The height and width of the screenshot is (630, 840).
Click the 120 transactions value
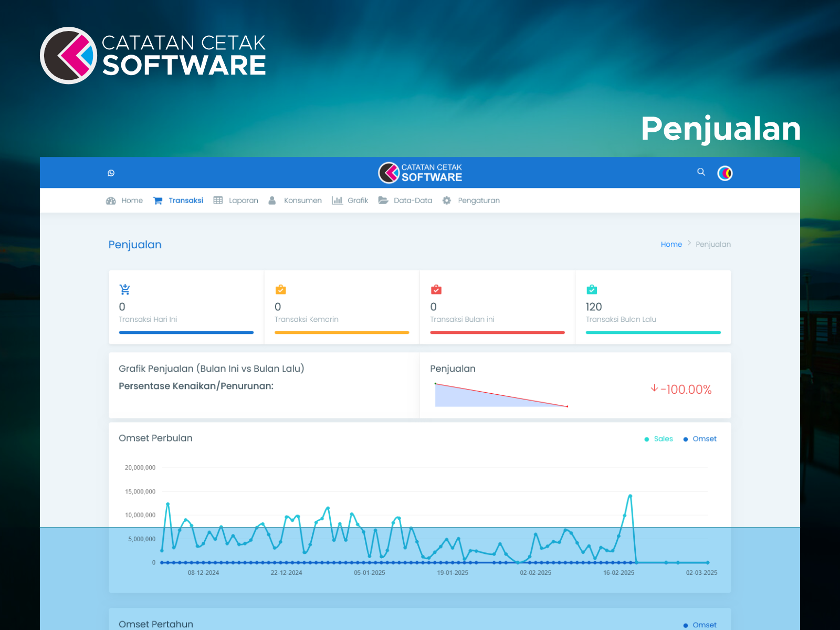(594, 307)
